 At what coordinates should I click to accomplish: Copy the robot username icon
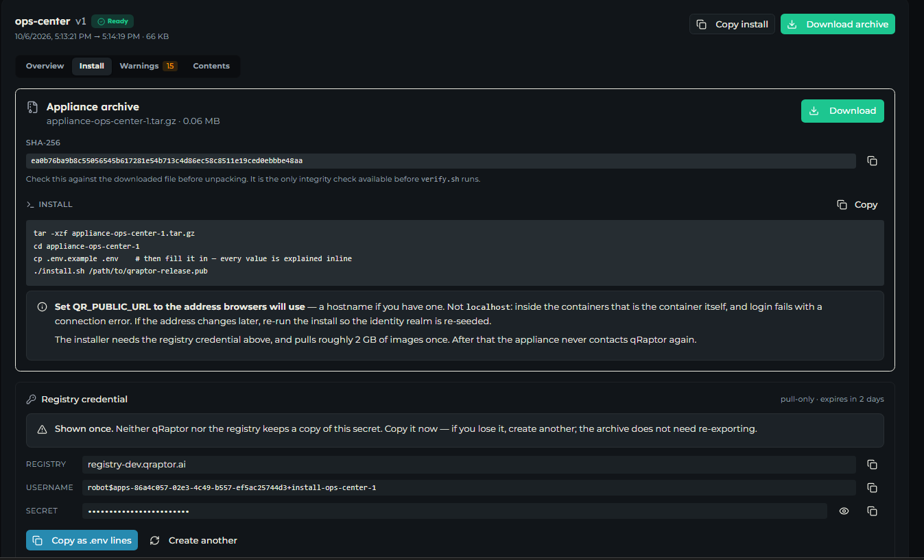tap(872, 488)
